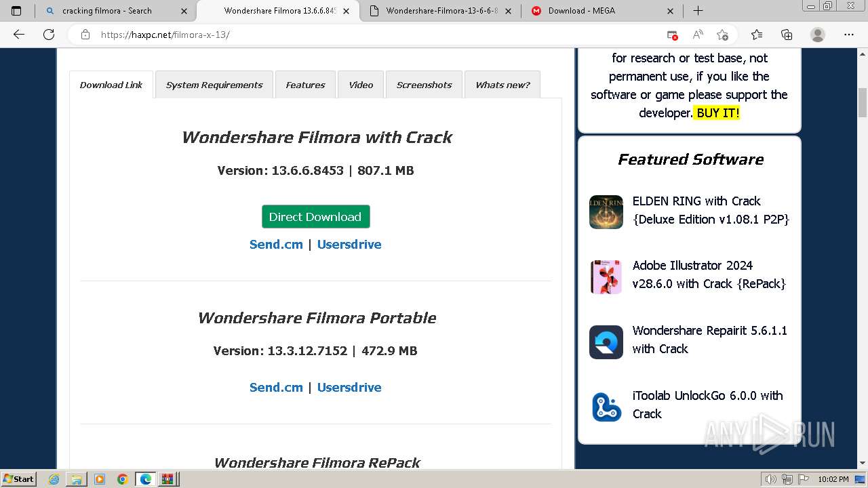
Task: Reload the current page
Action: 49,35
